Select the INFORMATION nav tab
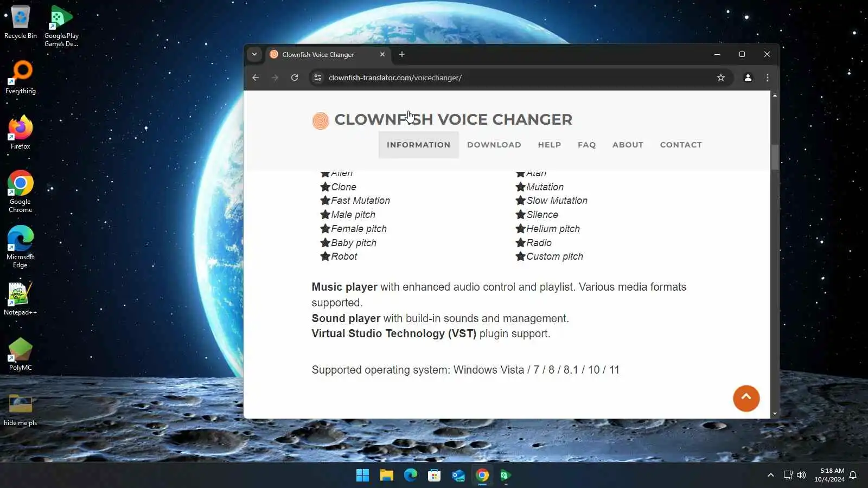 point(418,145)
